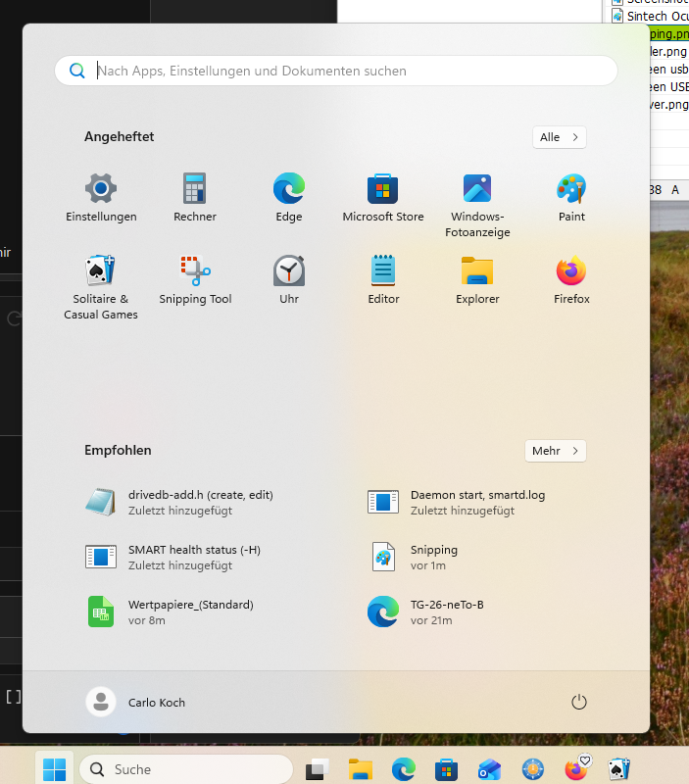Open Outlook from the taskbar
This screenshot has height=784, width=689.
[489, 769]
